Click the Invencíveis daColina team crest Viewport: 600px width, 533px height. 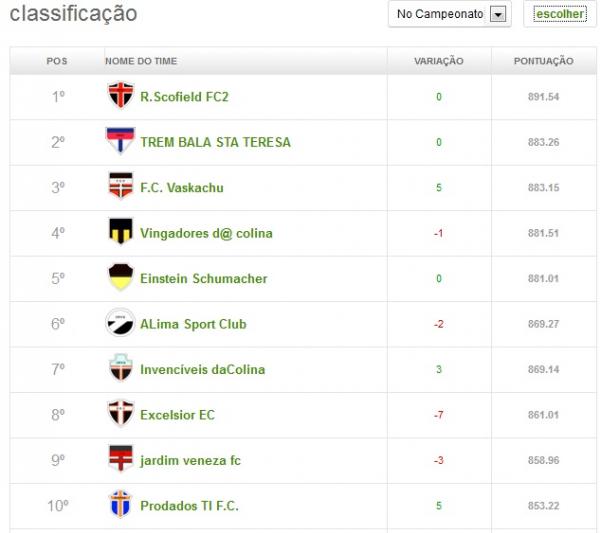pos(120,369)
